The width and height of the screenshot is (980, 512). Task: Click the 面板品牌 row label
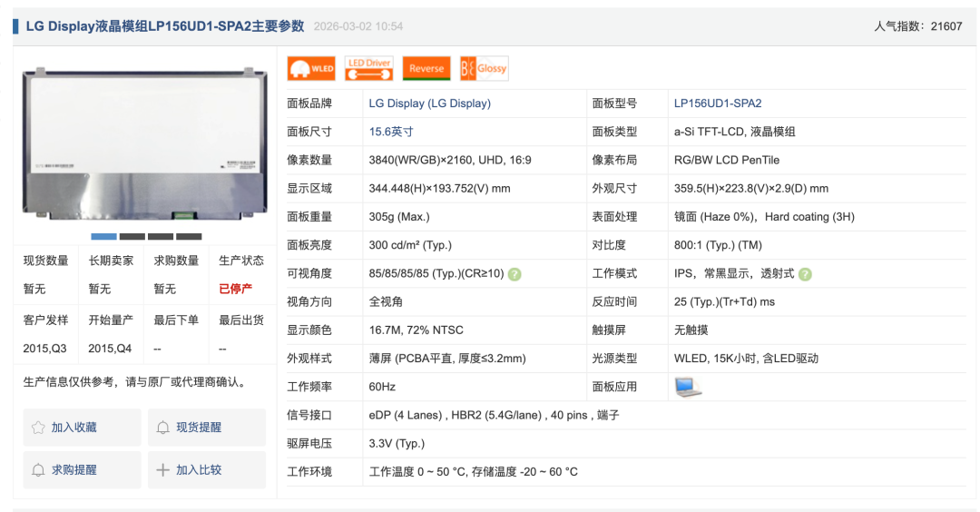pyautogui.click(x=309, y=103)
